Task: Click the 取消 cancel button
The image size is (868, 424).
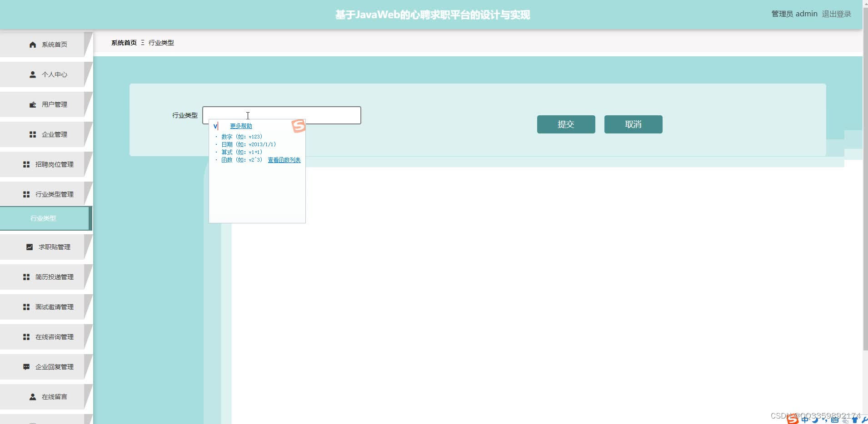Action: (x=633, y=124)
